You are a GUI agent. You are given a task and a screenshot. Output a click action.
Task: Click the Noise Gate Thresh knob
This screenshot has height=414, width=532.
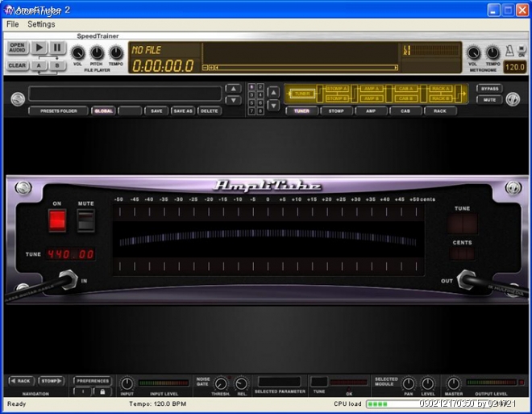(x=220, y=384)
